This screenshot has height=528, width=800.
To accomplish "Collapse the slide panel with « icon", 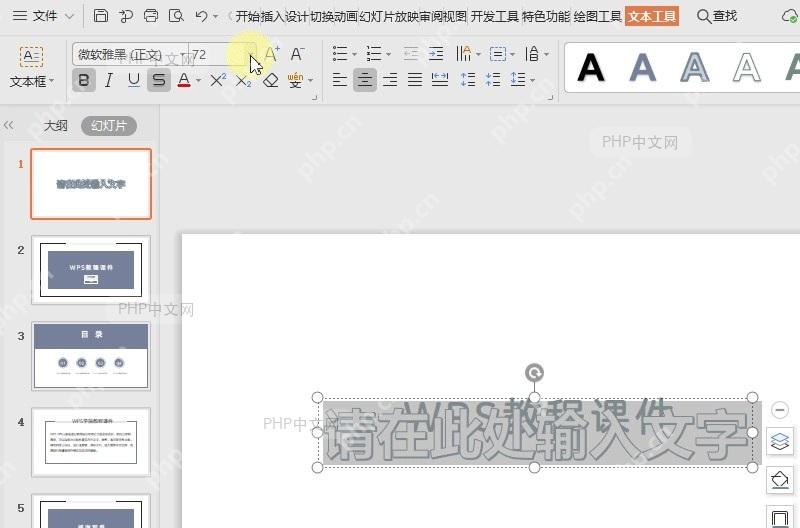I will [x=9, y=125].
